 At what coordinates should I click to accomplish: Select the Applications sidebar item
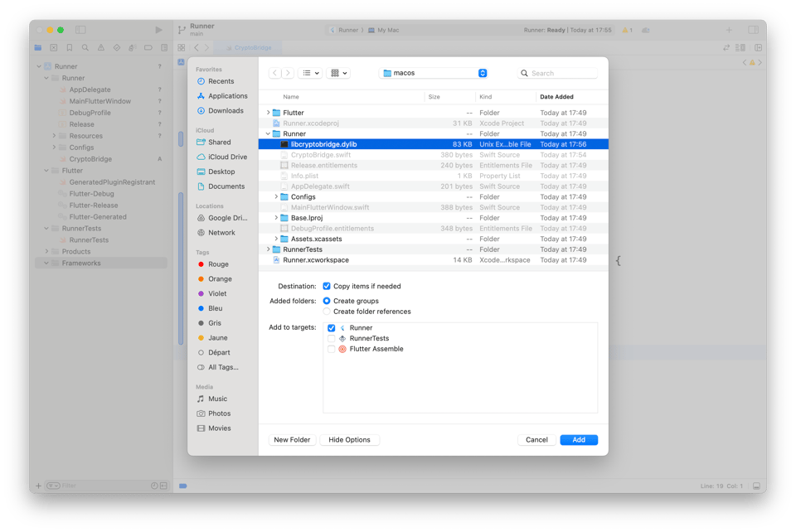(227, 96)
